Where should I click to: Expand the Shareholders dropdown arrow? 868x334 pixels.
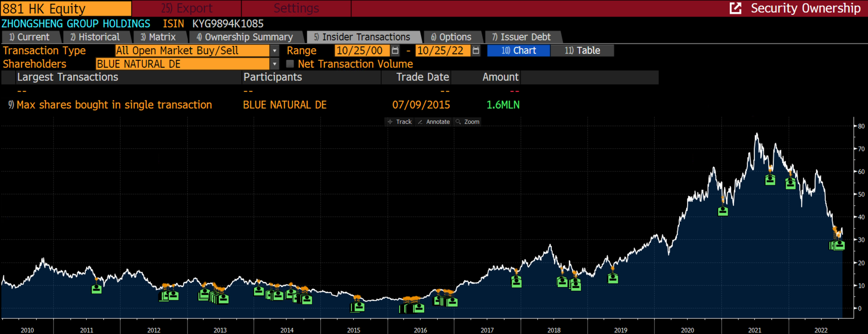[x=274, y=64]
